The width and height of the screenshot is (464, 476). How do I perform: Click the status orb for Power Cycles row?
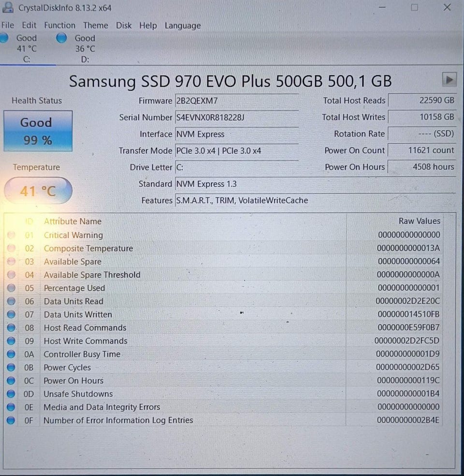point(11,367)
